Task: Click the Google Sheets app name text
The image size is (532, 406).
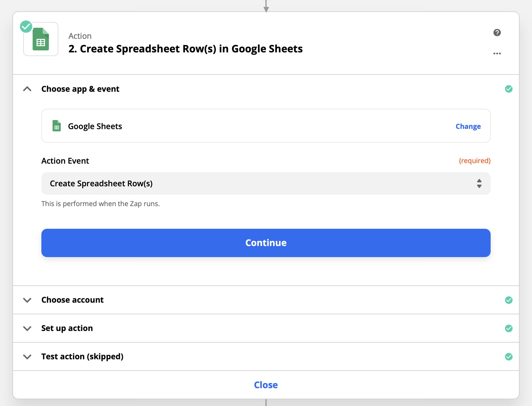Action: (95, 126)
